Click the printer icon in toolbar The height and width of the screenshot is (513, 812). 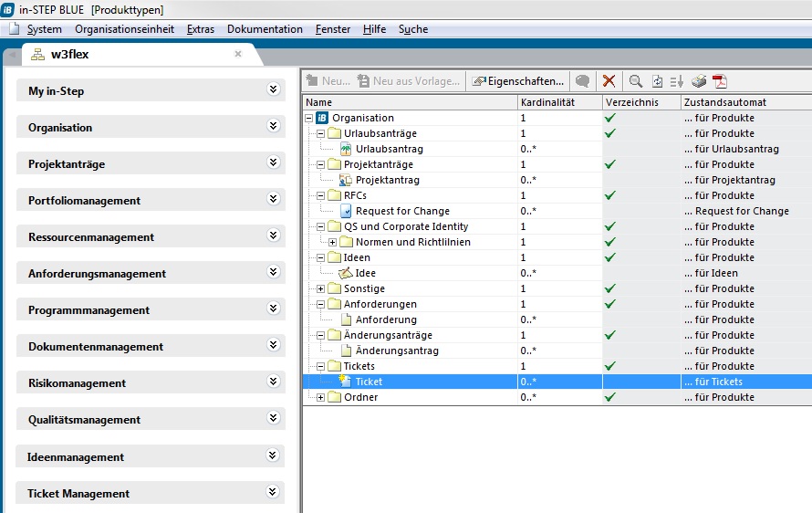(699, 81)
